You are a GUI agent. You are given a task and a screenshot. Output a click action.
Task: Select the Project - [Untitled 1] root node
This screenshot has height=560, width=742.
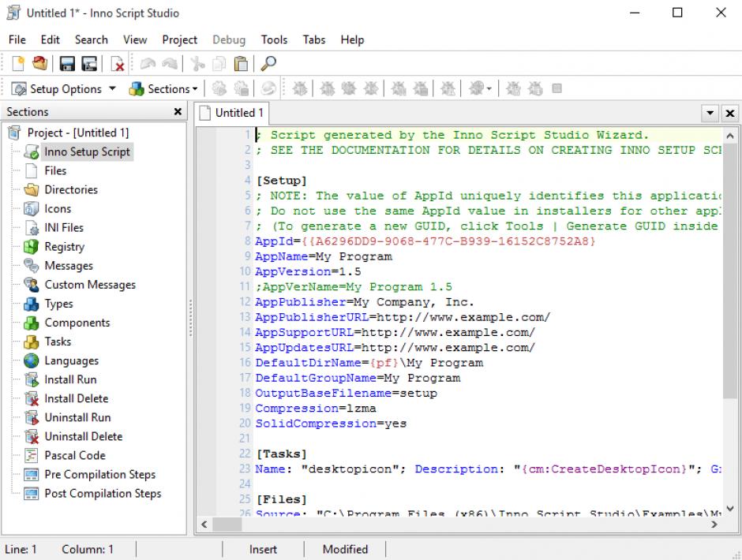tap(77, 133)
